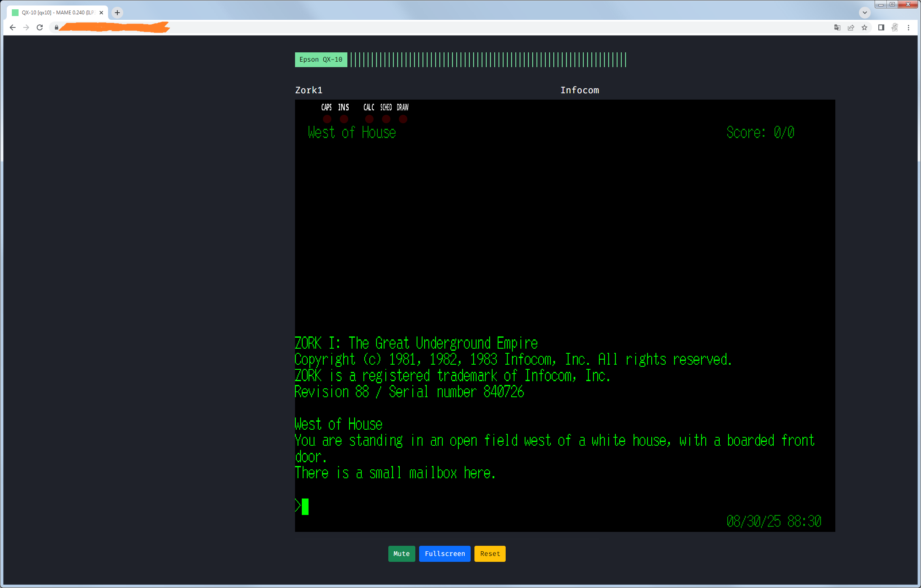
Task: Open the profile avatar menu
Action: coord(895,27)
